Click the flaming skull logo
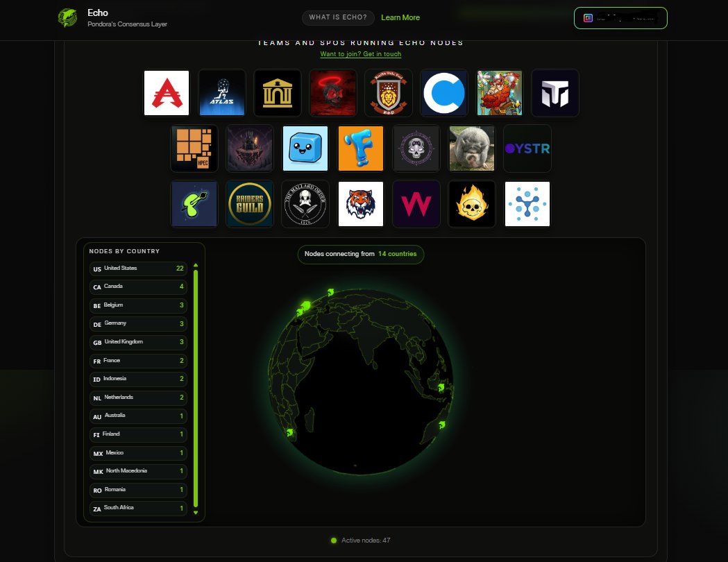 point(472,204)
